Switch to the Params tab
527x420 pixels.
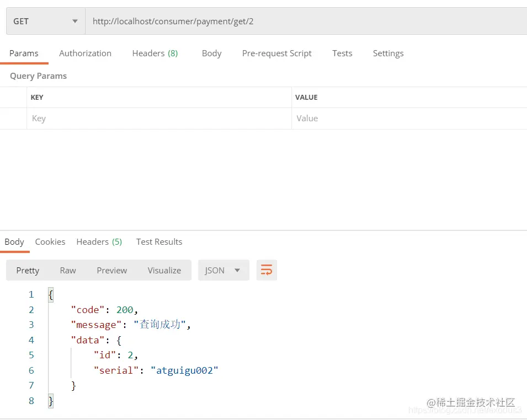[x=24, y=53]
